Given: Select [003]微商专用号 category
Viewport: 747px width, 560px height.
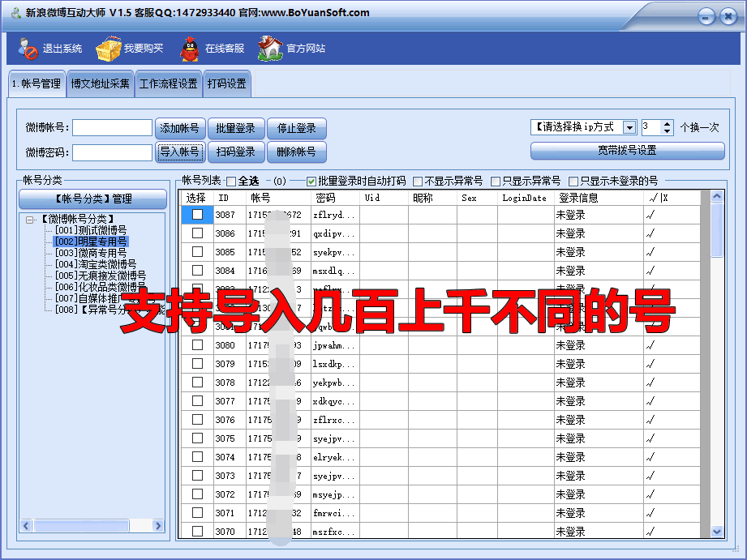Looking at the screenshot, I should point(91,253).
